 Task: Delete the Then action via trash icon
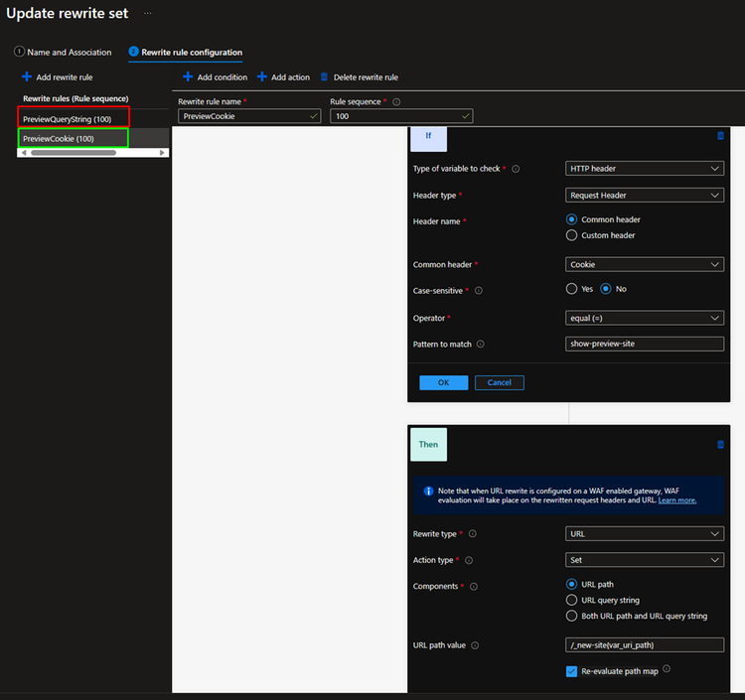pyautogui.click(x=720, y=445)
